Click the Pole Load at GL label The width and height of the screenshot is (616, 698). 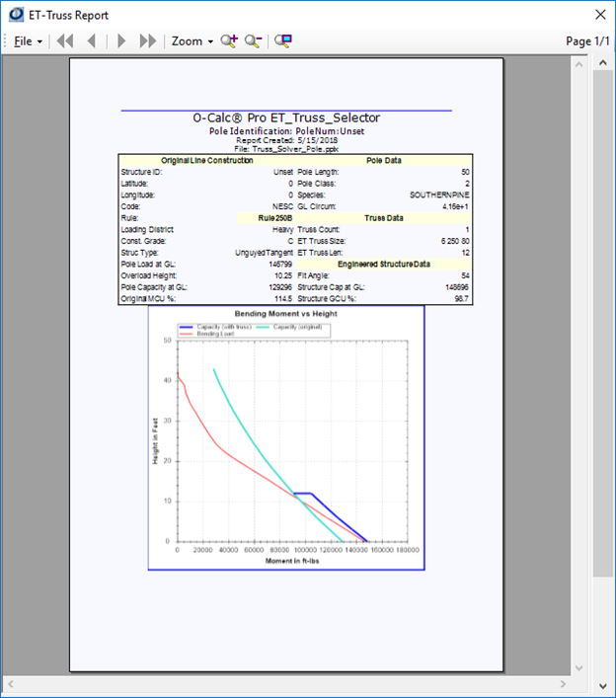148,265
